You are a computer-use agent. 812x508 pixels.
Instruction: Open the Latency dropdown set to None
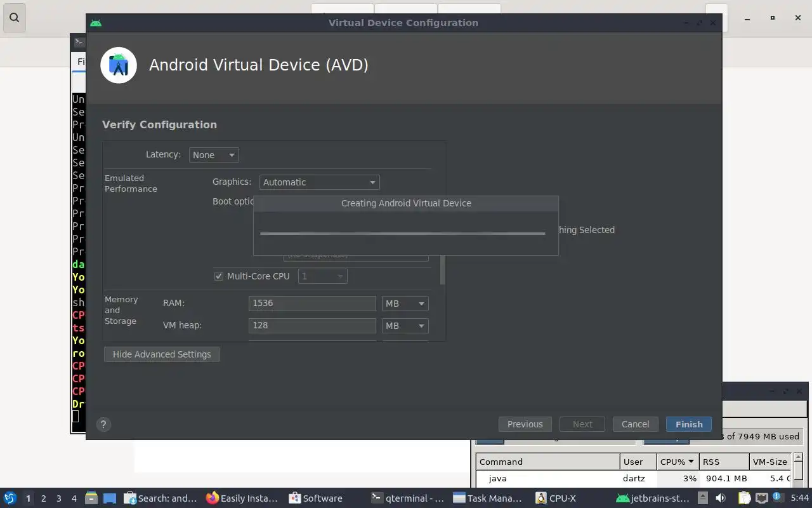[214, 155]
